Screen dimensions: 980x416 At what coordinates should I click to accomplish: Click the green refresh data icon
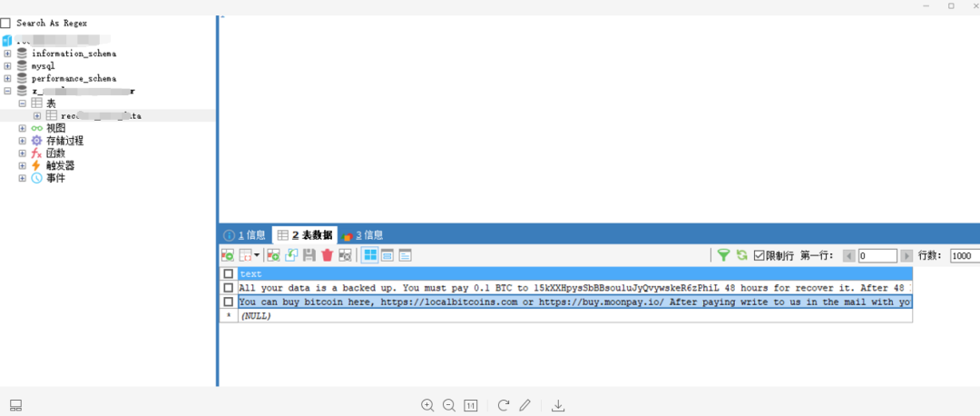coord(742,255)
